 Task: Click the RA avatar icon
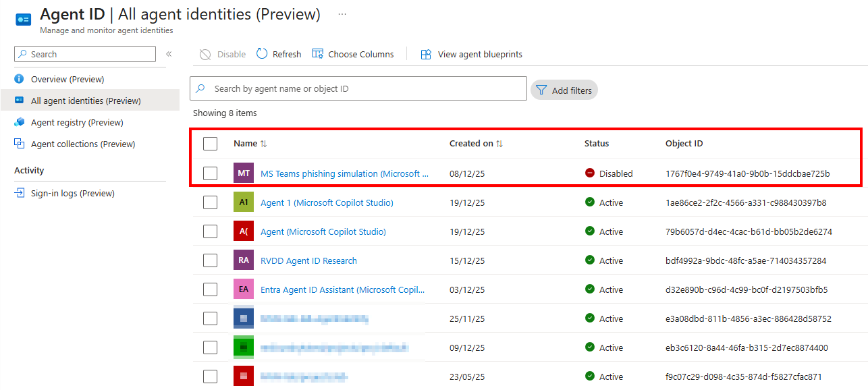[244, 260]
